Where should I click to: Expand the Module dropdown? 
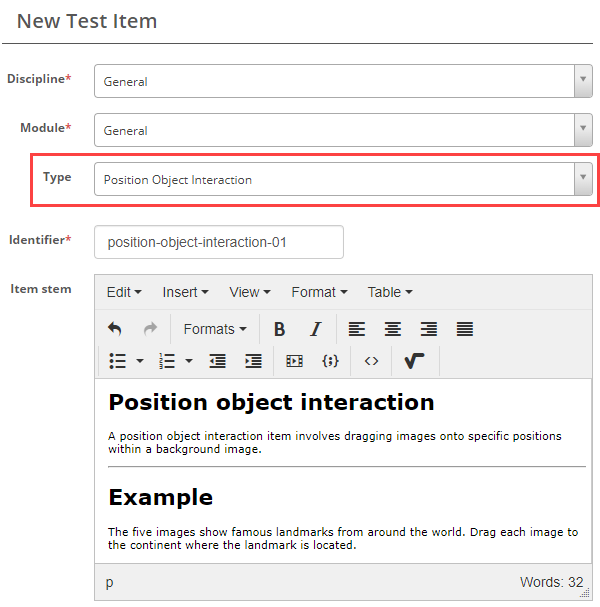coord(343,130)
